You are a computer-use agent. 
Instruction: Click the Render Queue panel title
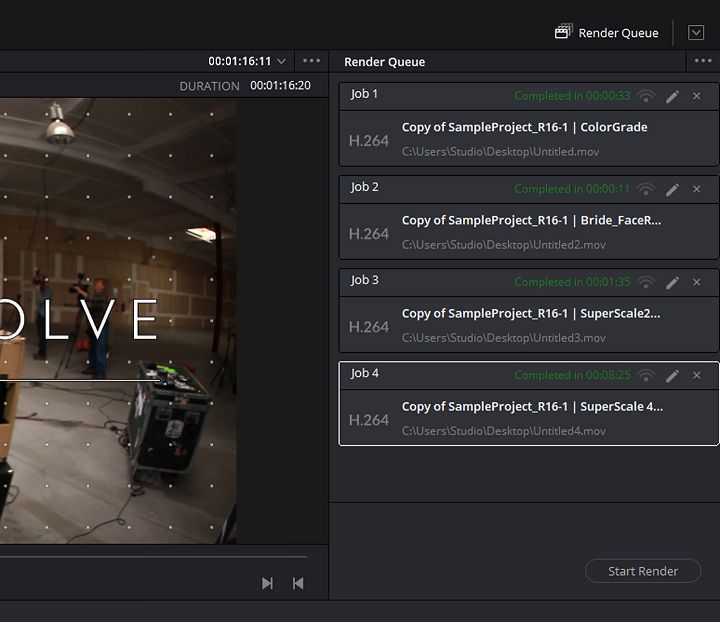384,62
